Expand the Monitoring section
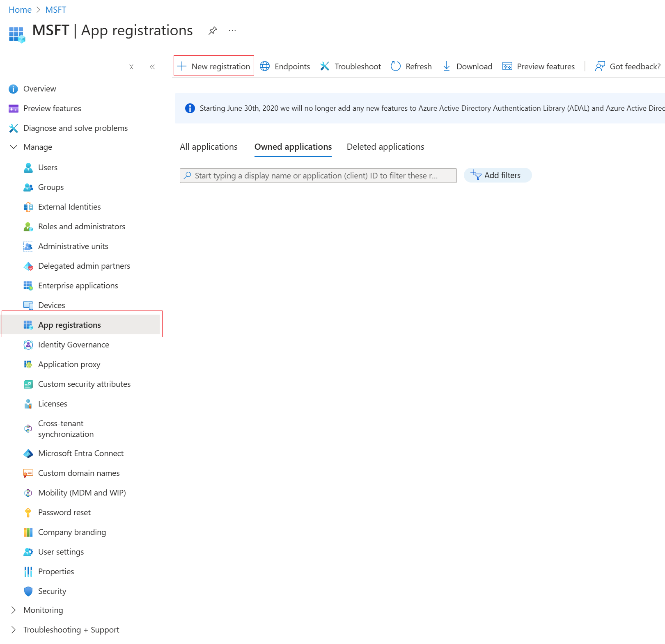The width and height of the screenshot is (665, 644). (x=14, y=610)
